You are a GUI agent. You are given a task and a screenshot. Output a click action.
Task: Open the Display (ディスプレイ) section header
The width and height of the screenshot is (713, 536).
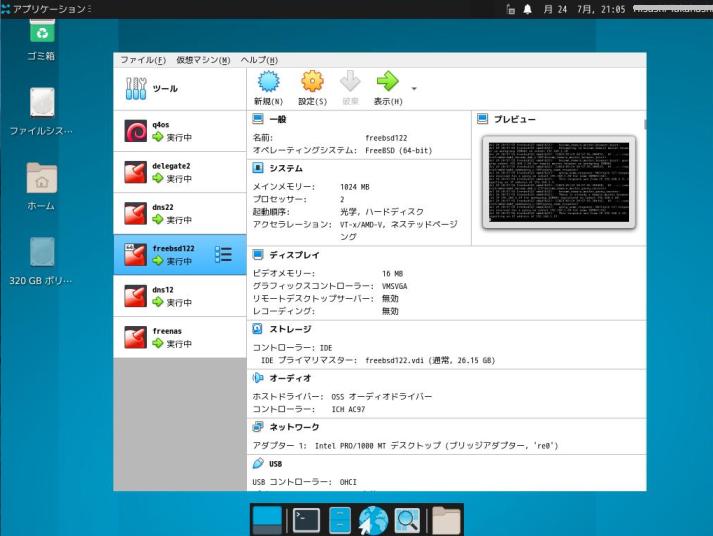(294, 255)
